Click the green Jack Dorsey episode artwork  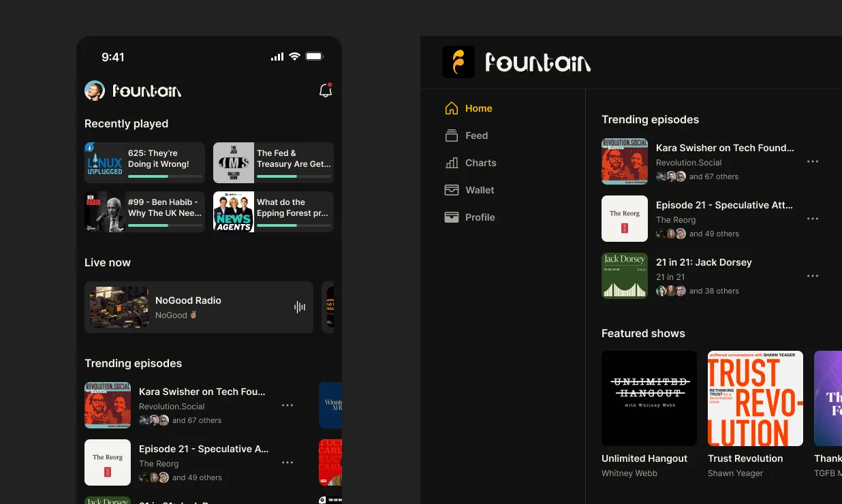point(625,276)
